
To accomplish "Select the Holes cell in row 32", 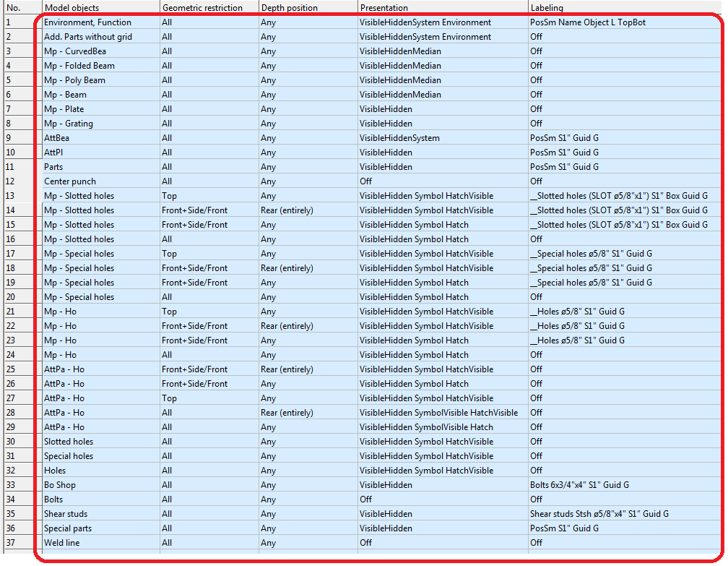I will point(101,471).
